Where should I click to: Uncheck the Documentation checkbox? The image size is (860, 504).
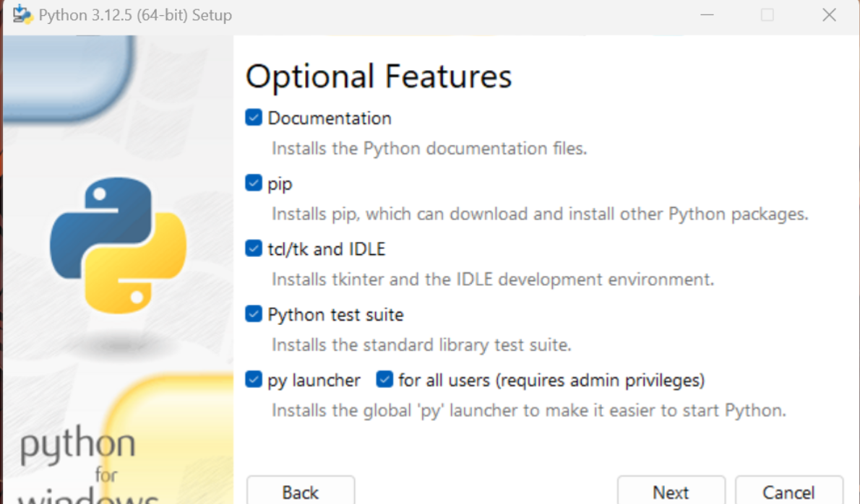click(x=254, y=118)
